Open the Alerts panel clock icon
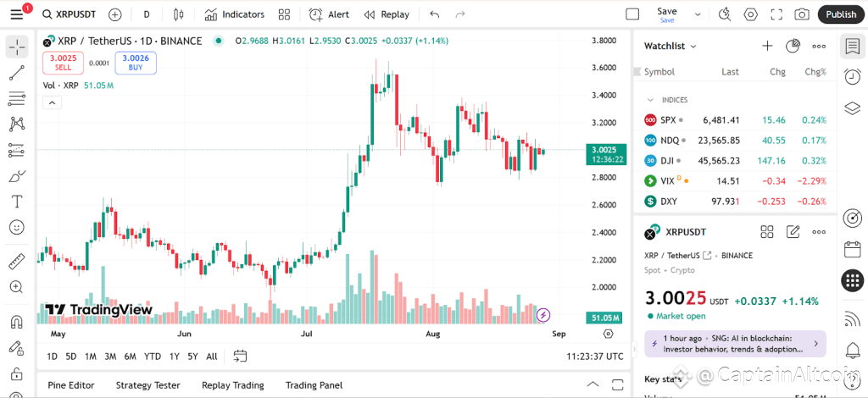868x398 pixels. pos(853,76)
